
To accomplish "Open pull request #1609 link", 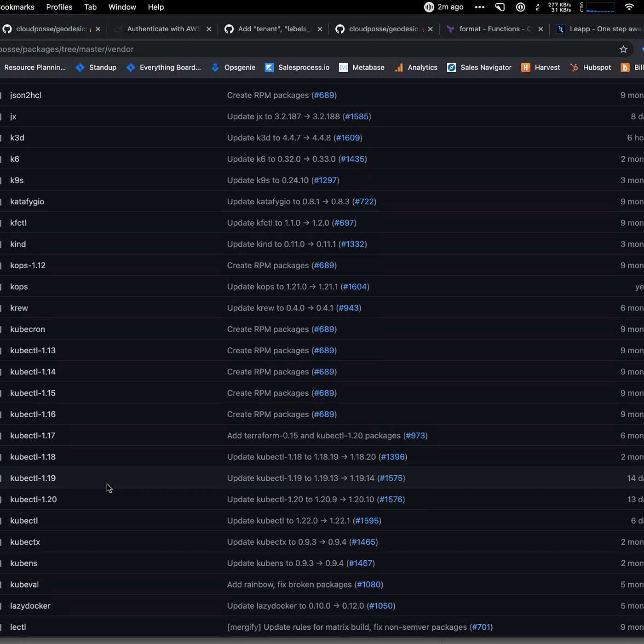I will click(x=348, y=138).
